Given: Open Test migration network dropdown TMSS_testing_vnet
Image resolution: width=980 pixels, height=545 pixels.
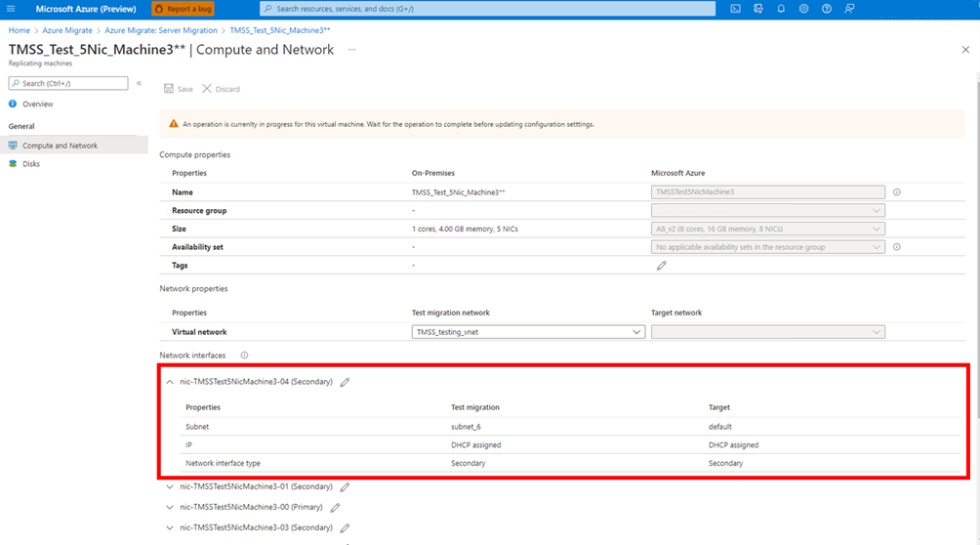Looking at the screenshot, I should (528, 332).
